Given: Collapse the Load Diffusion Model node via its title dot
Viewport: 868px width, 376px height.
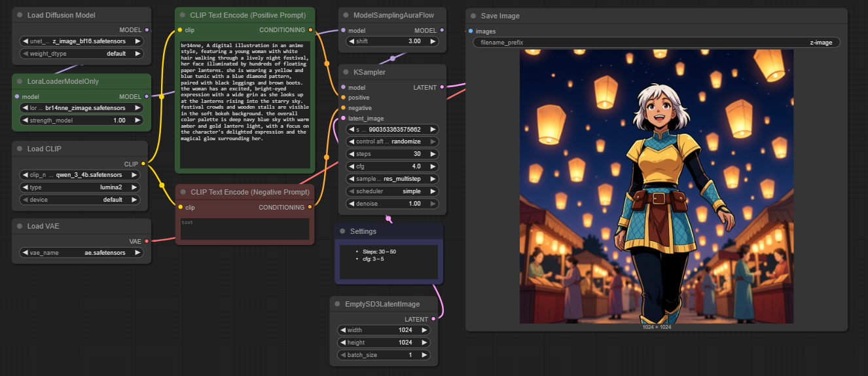Looking at the screenshot, I should click(x=20, y=15).
